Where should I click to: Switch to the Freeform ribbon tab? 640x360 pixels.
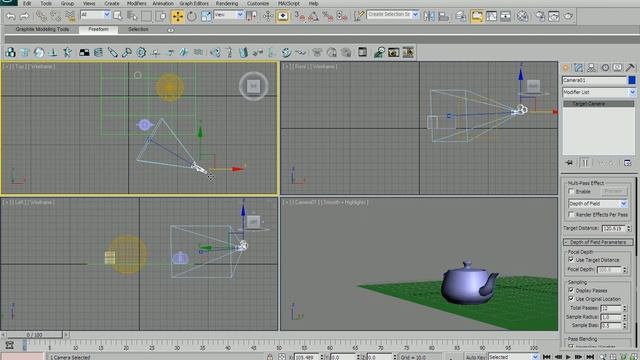point(98,29)
